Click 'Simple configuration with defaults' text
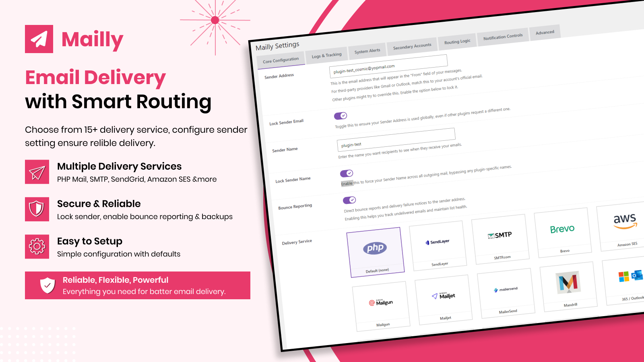 pos(119,254)
